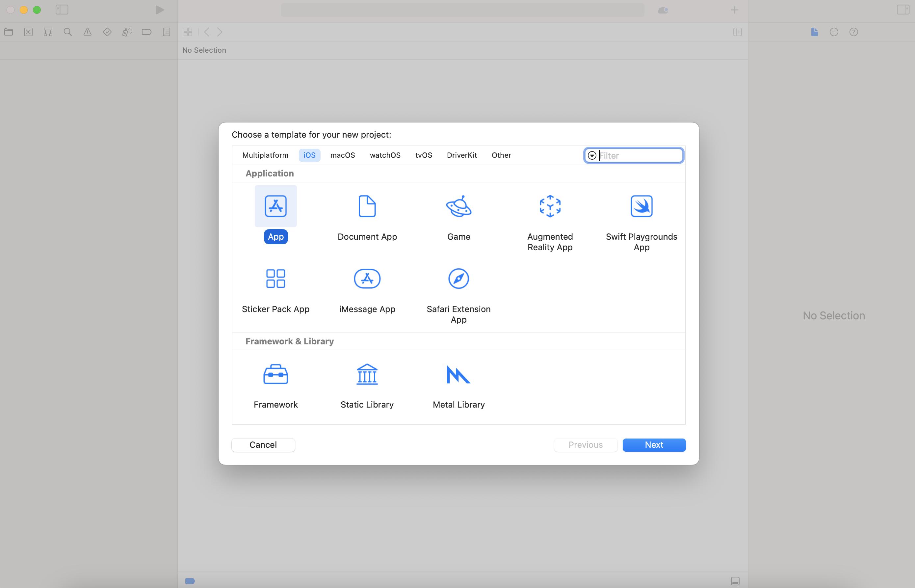Screen dimensions: 915x588
Task: Open the Quick Help inspector
Action: point(853,32)
